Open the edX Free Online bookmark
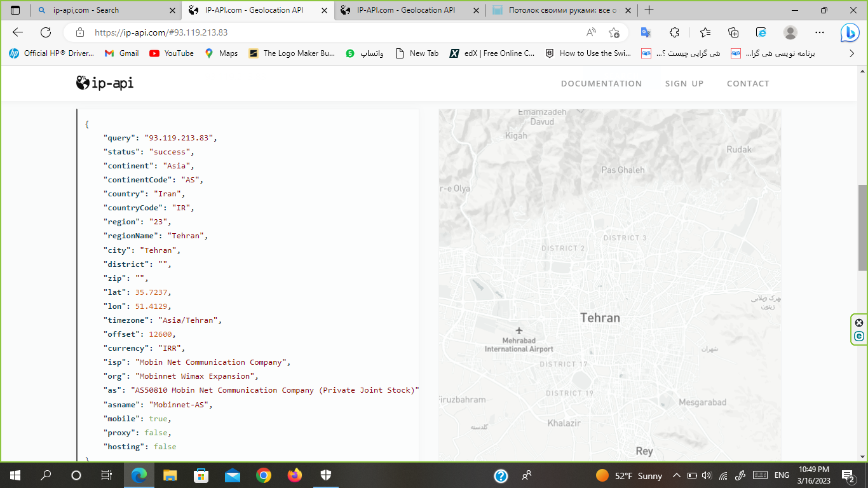Screen dimensions: 868x488 (x=492, y=53)
